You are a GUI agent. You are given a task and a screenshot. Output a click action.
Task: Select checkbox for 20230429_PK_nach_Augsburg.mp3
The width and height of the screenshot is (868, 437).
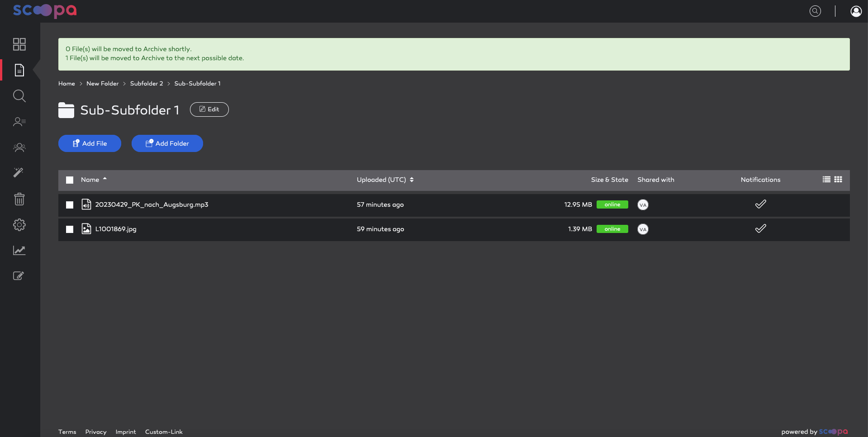click(x=70, y=205)
